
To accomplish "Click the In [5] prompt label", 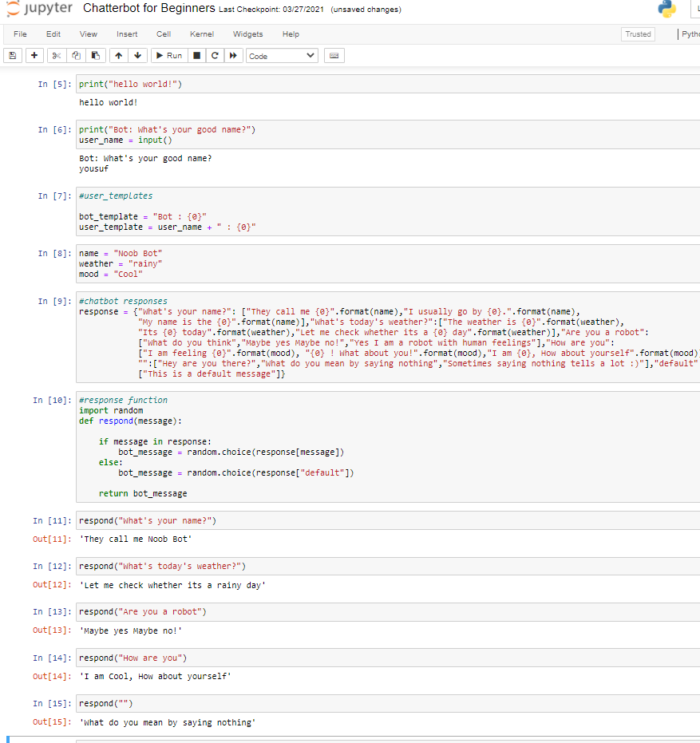I will tap(54, 84).
